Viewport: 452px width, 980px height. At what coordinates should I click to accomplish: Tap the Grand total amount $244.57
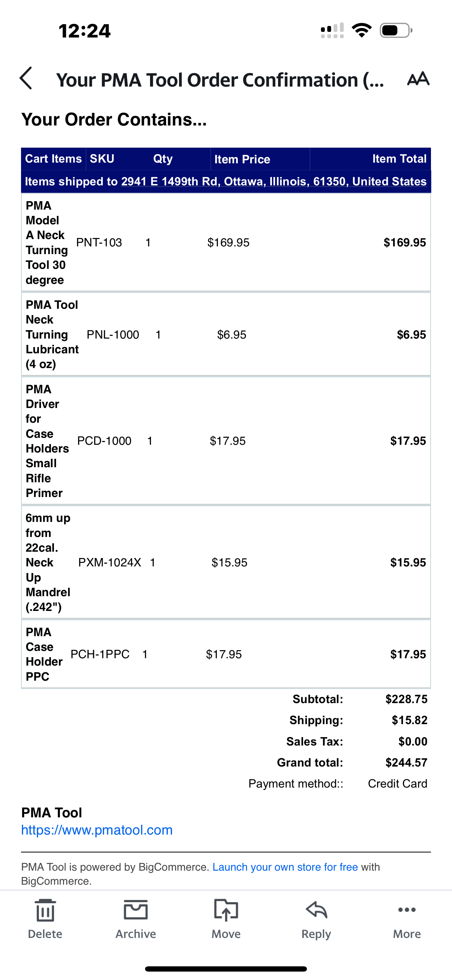pos(406,762)
